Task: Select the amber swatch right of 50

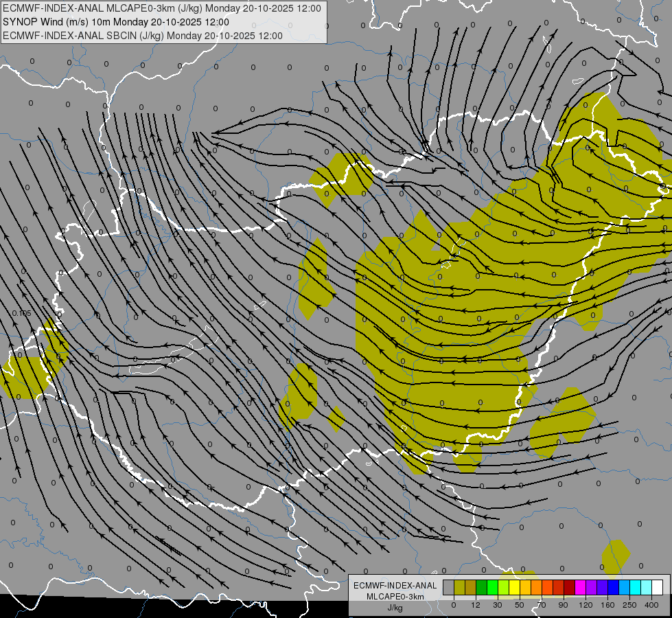Action: [x=525, y=587]
